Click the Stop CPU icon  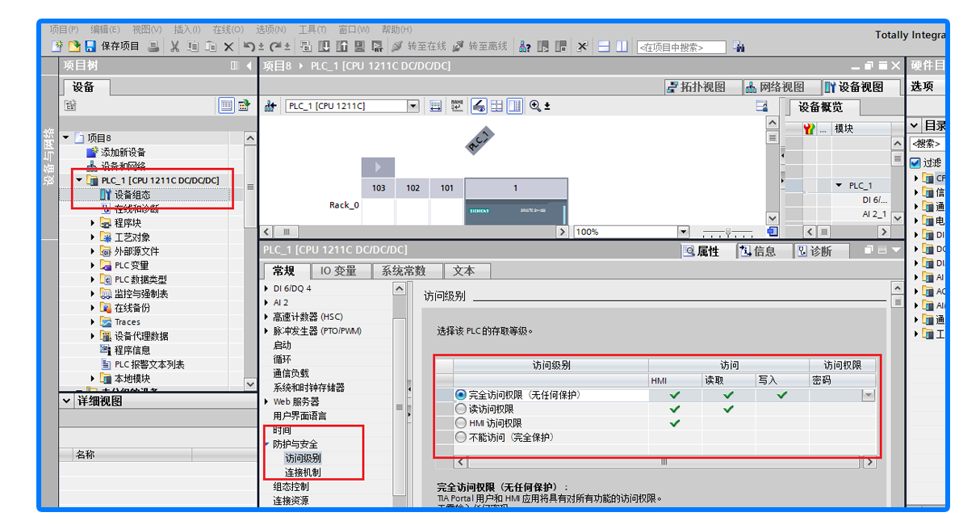pos(560,47)
